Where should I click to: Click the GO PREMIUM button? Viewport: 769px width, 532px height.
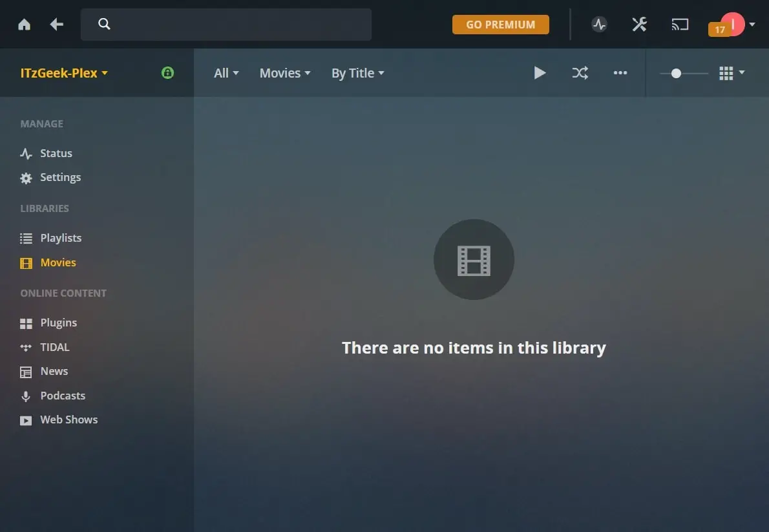click(500, 25)
